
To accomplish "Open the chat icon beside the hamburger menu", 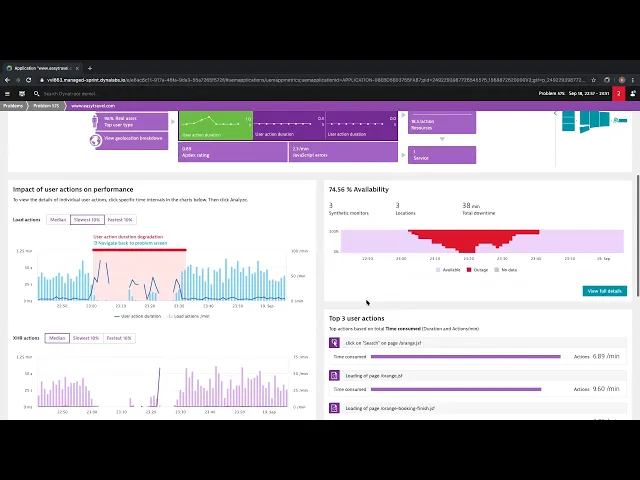I will (22, 93).
